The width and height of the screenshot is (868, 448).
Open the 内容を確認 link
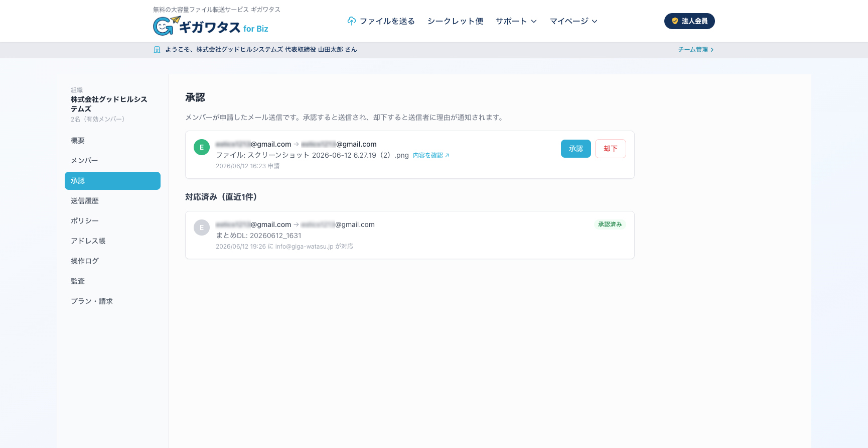[x=431, y=156]
